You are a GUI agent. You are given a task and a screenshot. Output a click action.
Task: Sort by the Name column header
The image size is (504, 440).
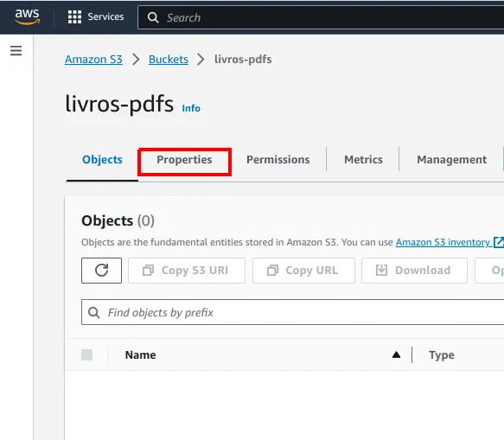140,354
